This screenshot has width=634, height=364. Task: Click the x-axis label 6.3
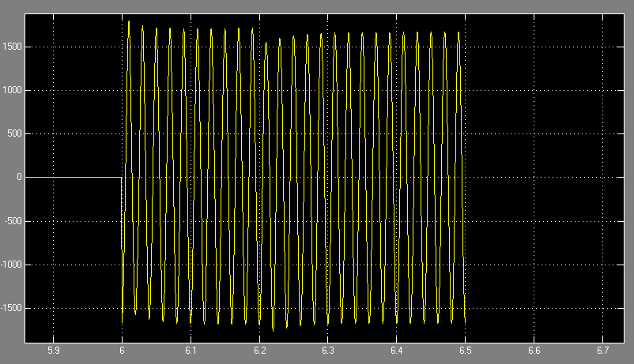(x=328, y=351)
